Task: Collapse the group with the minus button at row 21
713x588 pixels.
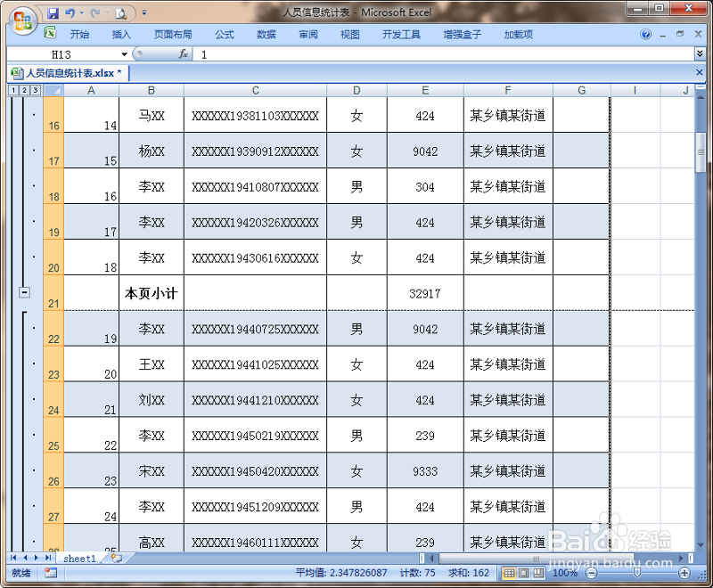Action: (x=25, y=292)
